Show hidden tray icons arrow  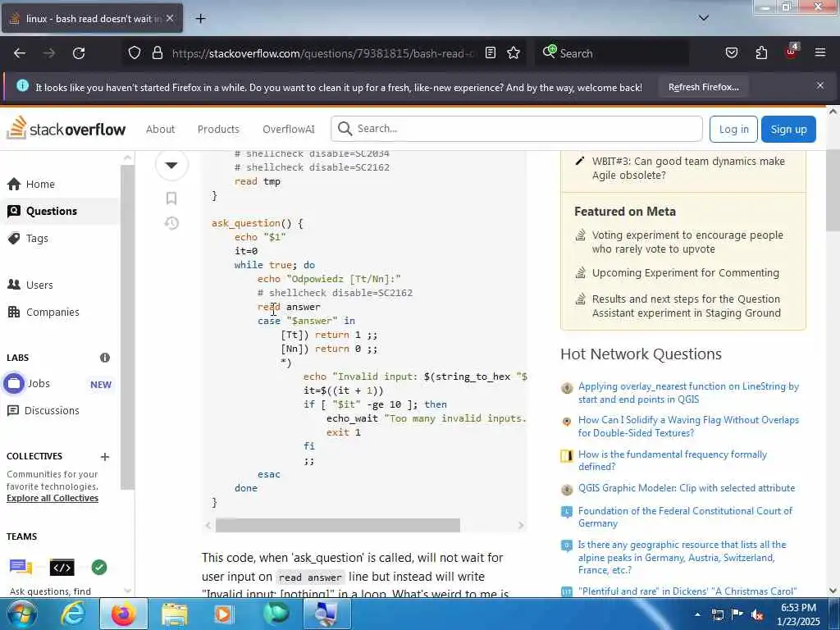coord(697,614)
